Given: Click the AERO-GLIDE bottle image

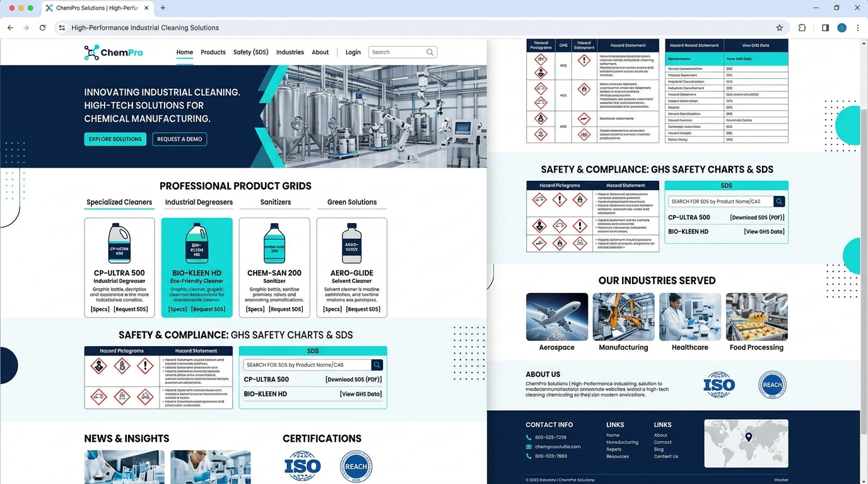Looking at the screenshot, I should tap(352, 243).
